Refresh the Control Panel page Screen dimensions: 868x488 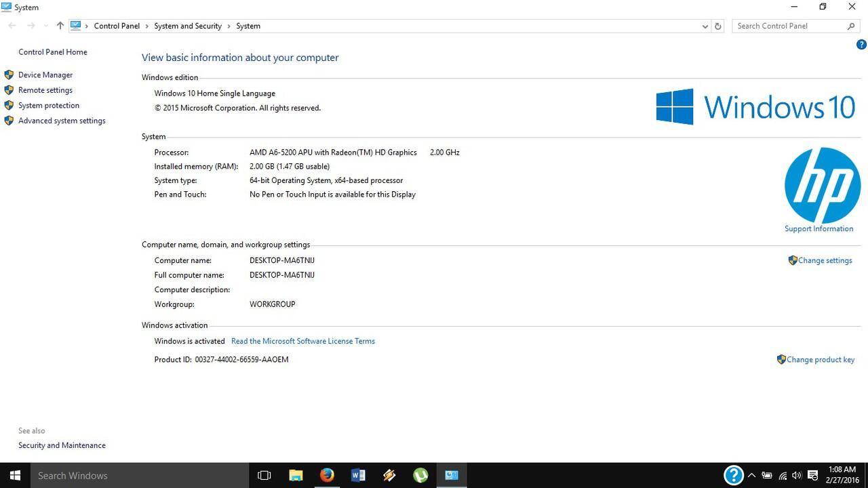[718, 26]
